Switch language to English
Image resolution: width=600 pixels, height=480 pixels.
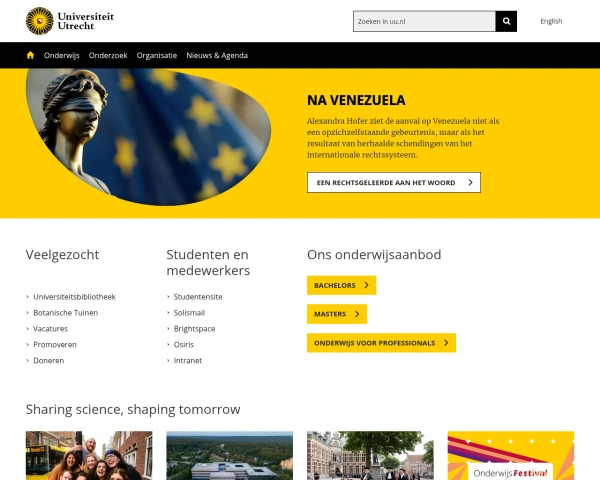click(551, 21)
